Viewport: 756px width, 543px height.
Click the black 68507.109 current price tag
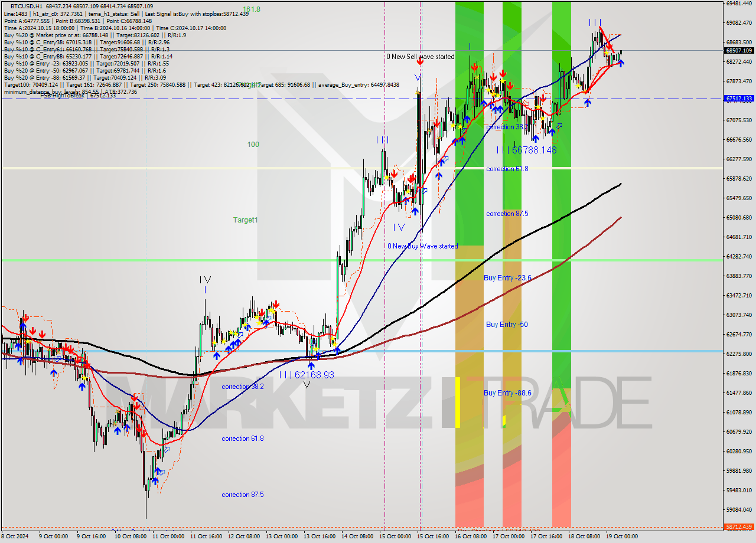pos(738,51)
